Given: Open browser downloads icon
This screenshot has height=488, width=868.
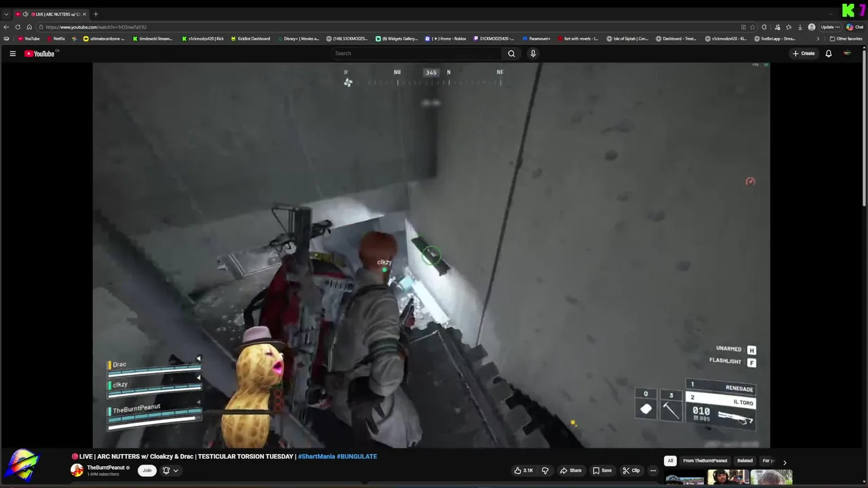Looking at the screenshot, I should 800,27.
